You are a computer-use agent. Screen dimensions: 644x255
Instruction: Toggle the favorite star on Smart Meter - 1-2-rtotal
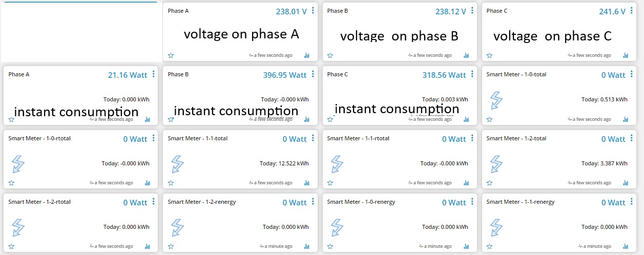point(11,246)
